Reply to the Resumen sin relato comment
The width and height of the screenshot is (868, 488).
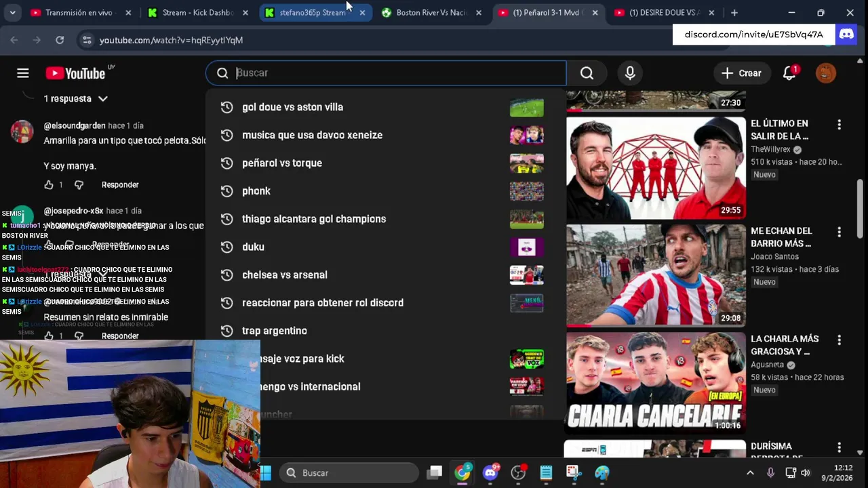point(120,335)
